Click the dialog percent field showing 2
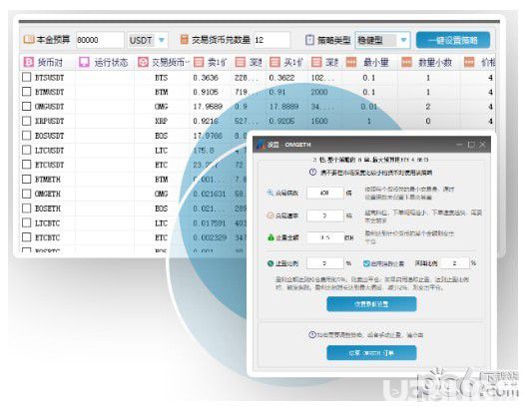 (454, 263)
